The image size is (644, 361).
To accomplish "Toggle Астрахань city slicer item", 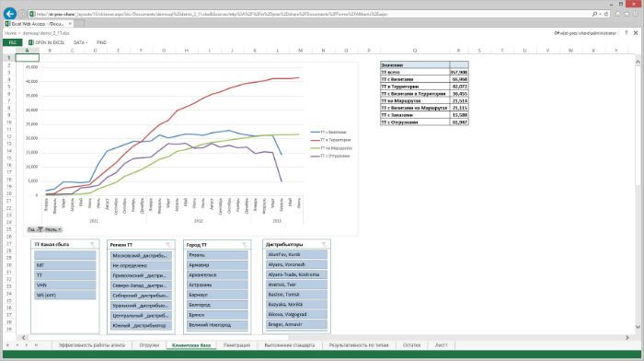I will tap(217, 285).
